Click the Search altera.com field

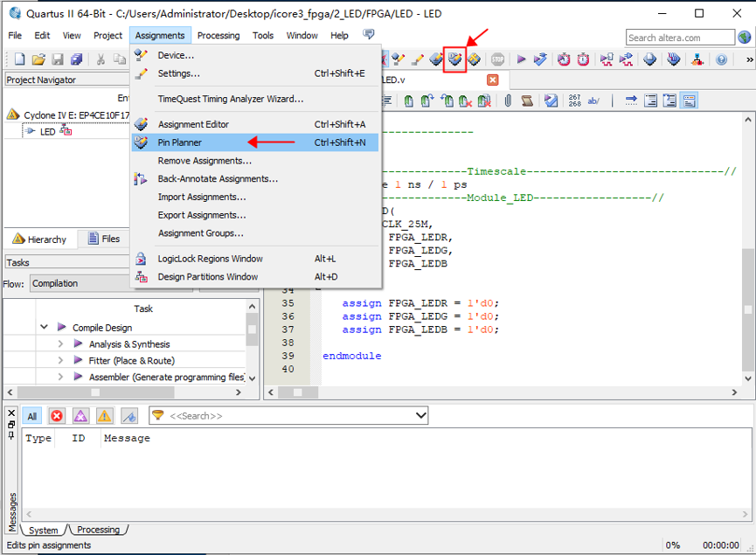click(x=680, y=38)
